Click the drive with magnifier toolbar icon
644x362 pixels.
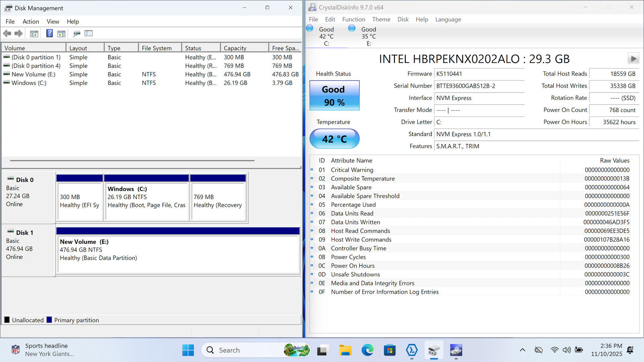pos(76,34)
